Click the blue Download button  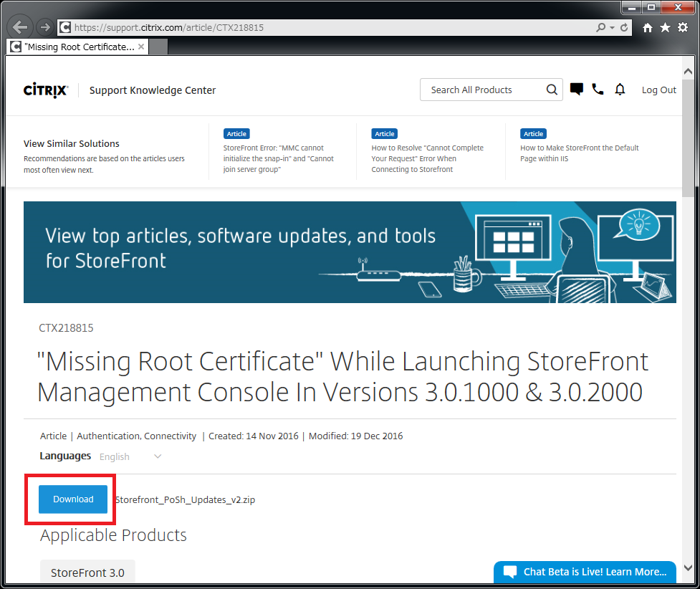click(x=73, y=499)
